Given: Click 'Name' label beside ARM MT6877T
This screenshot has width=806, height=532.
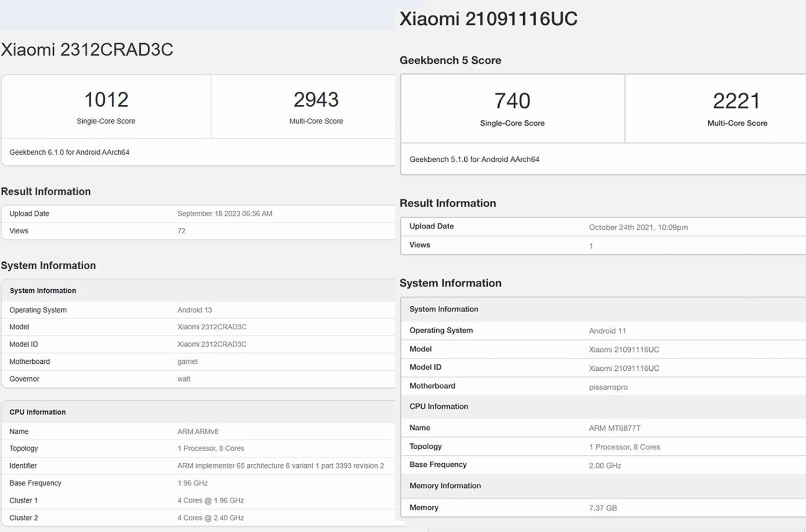Looking at the screenshot, I should [420, 428].
